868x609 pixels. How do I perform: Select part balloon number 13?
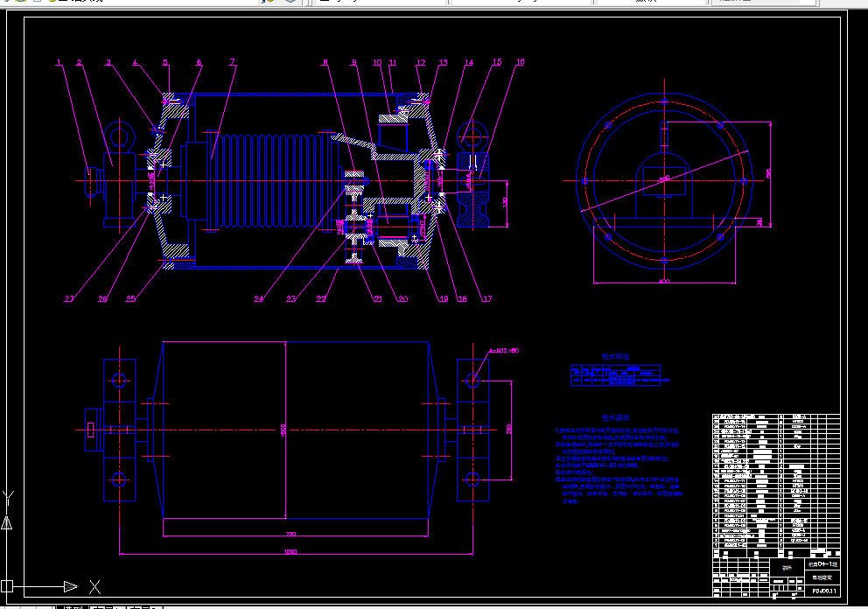443,62
